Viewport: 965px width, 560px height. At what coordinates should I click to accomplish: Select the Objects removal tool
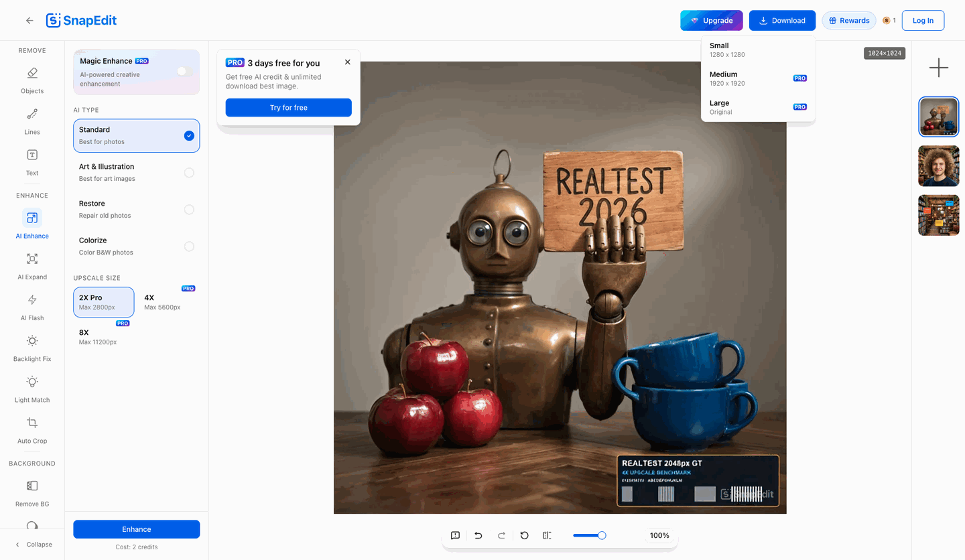[x=32, y=80]
